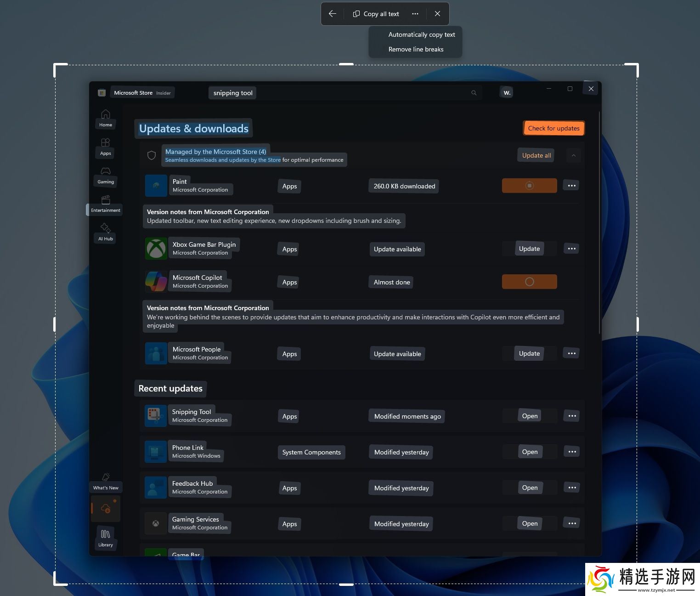700x596 pixels.
Task: Click Copy all text button
Action: 376,14
